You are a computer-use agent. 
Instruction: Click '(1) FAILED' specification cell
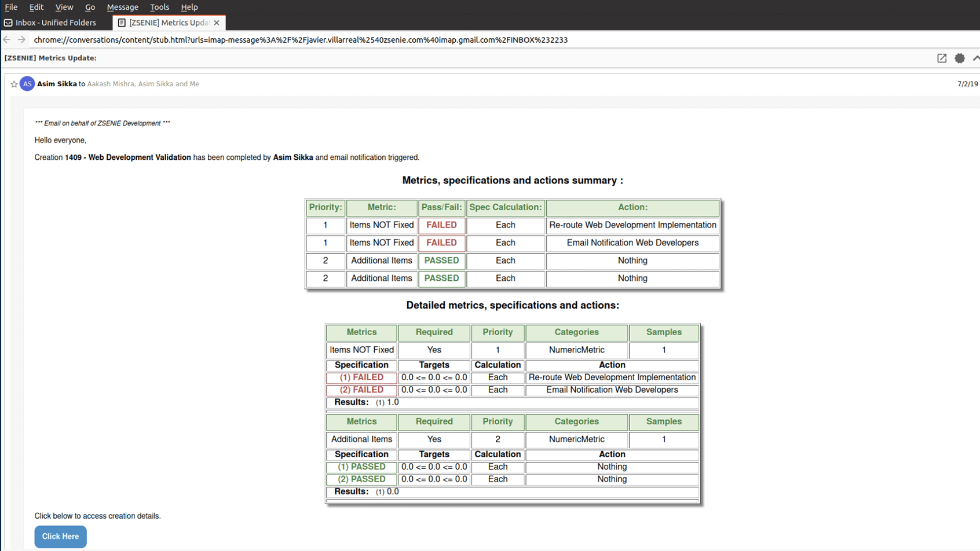(x=361, y=377)
